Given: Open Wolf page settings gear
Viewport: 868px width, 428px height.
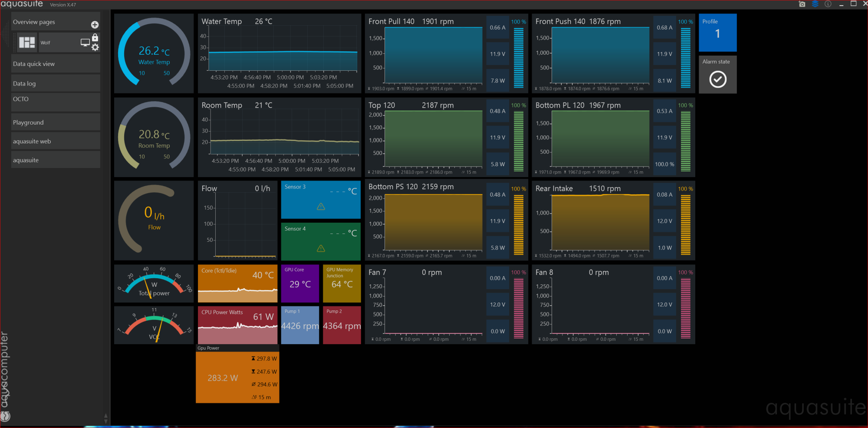Looking at the screenshot, I should coord(95,47).
